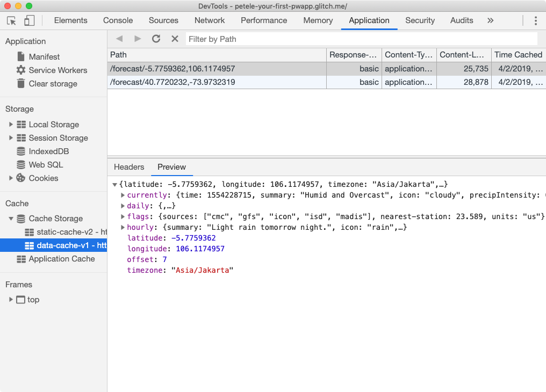Show more tabs with the chevron icon
The height and width of the screenshot is (392, 546).
490,20
